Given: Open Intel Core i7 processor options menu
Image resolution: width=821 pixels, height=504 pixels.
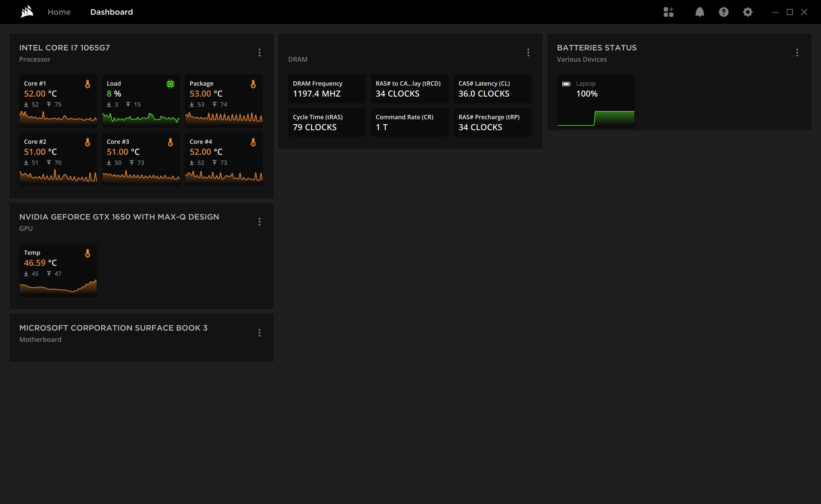Looking at the screenshot, I should [259, 52].
